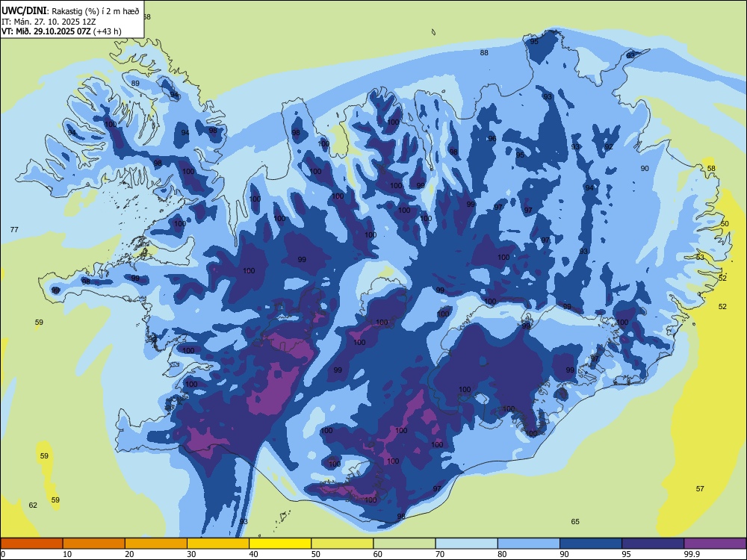Image resolution: width=747 pixels, height=560 pixels.
Task: Click the legend label '60'
Action: (x=378, y=554)
